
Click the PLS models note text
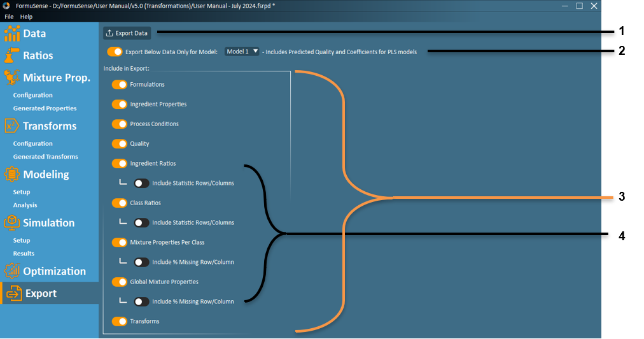click(340, 52)
